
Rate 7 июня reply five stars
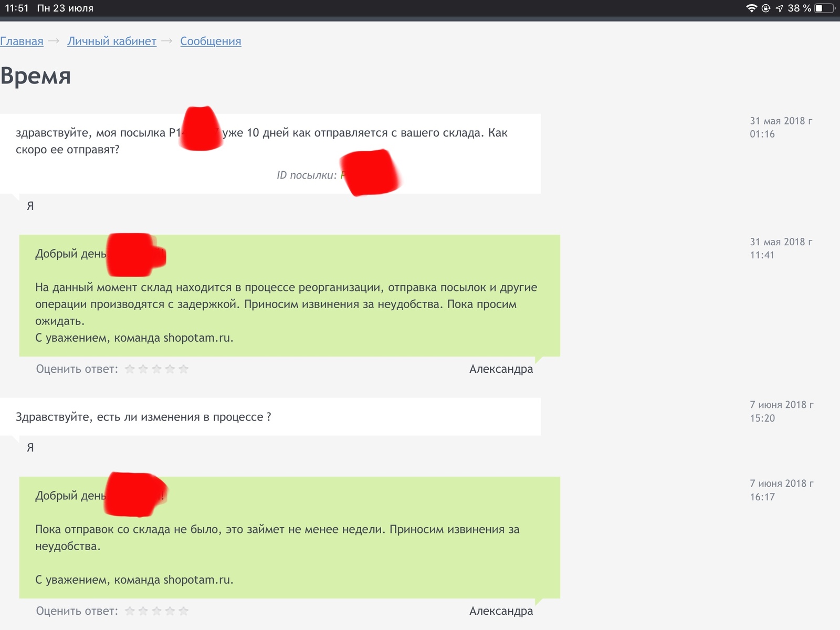[x=183, y=611]
